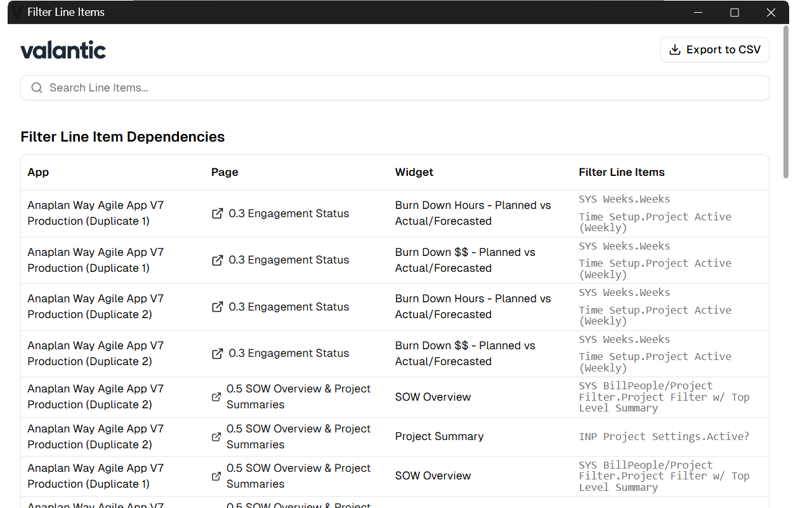Open 0.3 Engagement Status in Duplicate 2 Burn Down Hours row
This screenshot has width=812, height=508.
(289, 307)
